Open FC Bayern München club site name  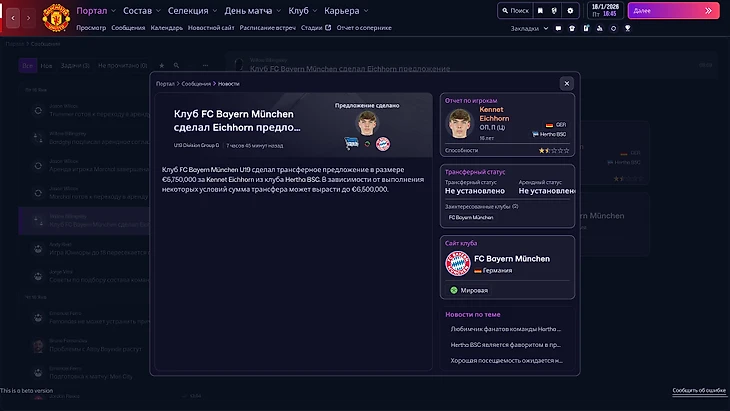[x=512, y=259]
